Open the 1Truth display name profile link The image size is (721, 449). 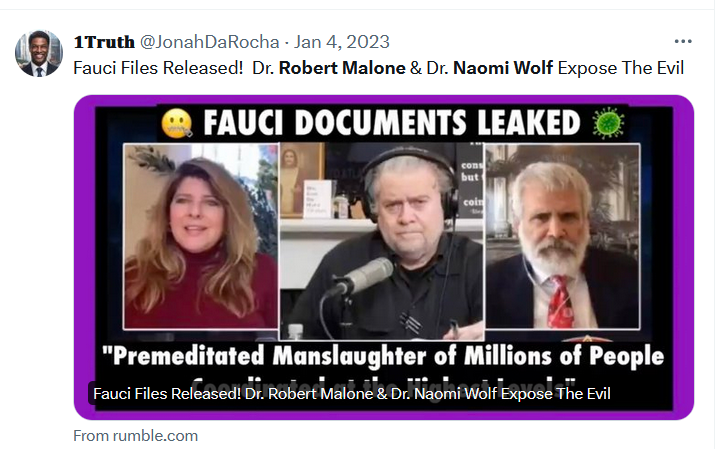[104, 42]
